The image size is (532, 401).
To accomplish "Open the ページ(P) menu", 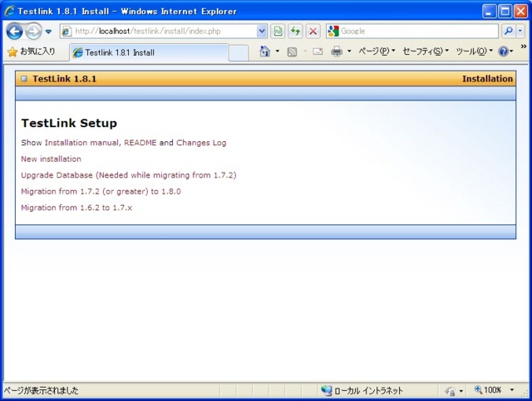I will pos(377,51).
